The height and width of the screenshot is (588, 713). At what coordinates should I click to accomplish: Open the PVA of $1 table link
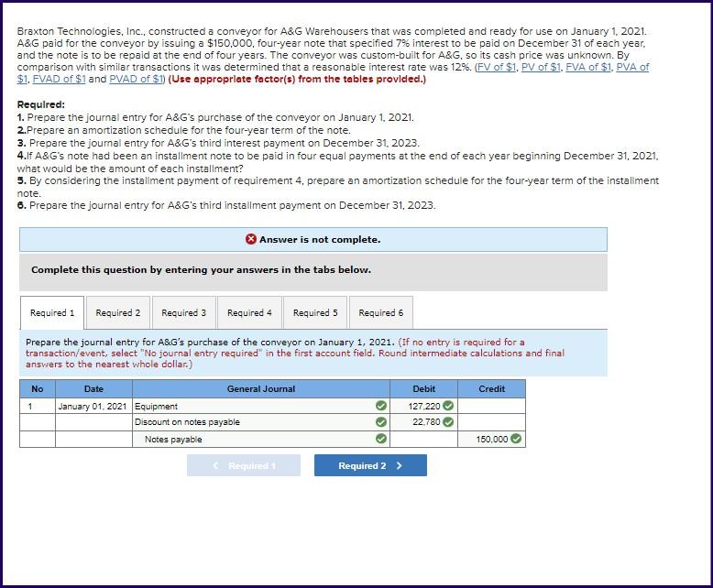632,67
